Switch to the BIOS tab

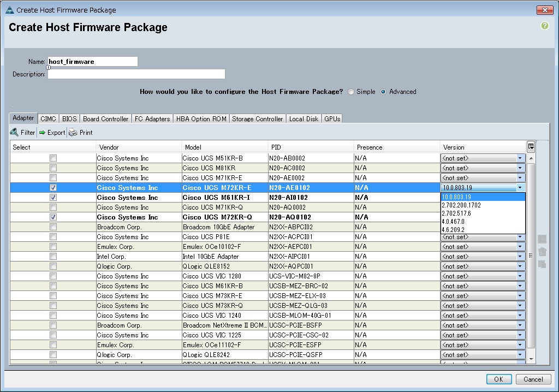point(69,119)
